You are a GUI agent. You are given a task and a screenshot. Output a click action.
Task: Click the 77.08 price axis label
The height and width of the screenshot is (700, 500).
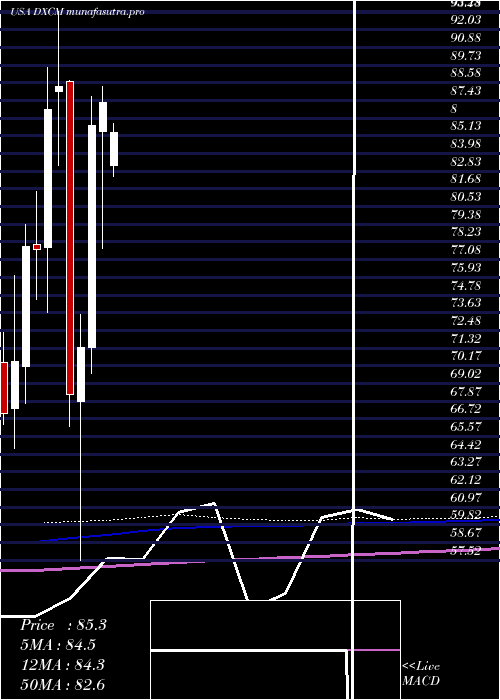(x=466, y=250)
